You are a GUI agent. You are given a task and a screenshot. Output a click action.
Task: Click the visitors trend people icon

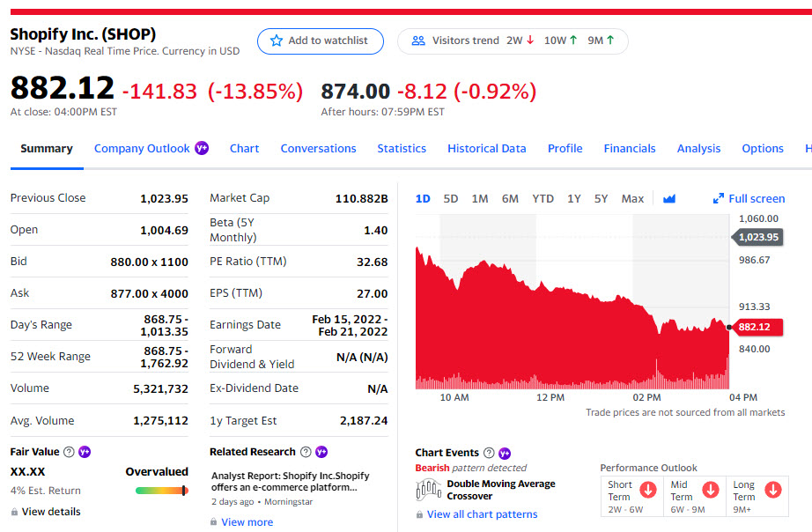[x=418, y=41]
